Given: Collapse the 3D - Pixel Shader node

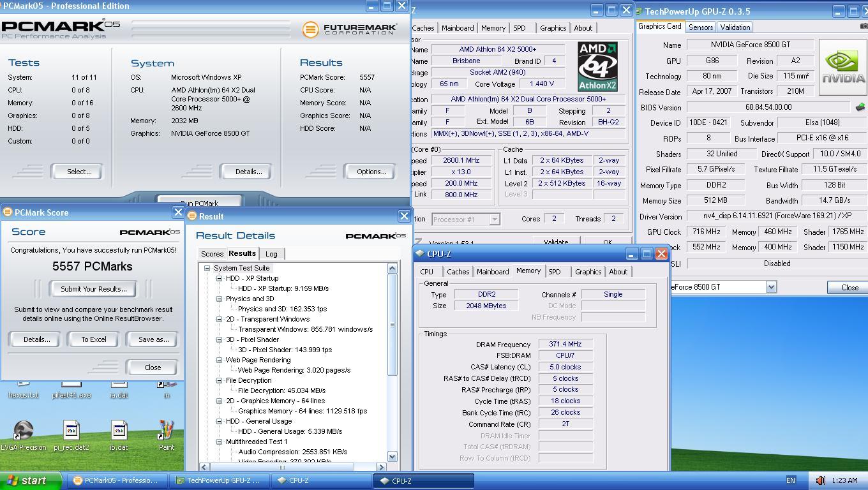Looking at the screenshot, I should pyautogui.click(x=219, y=339).
